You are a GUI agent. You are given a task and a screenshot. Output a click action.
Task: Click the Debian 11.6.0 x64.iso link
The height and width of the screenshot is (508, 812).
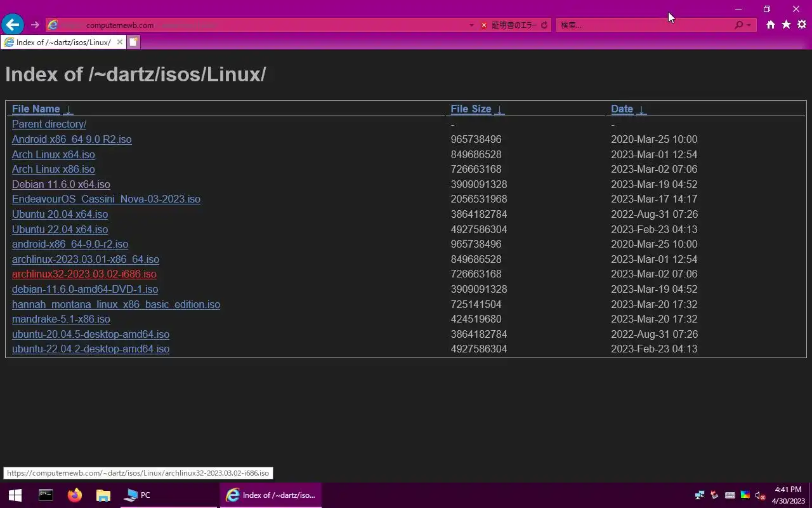click(x=61, y=185)
